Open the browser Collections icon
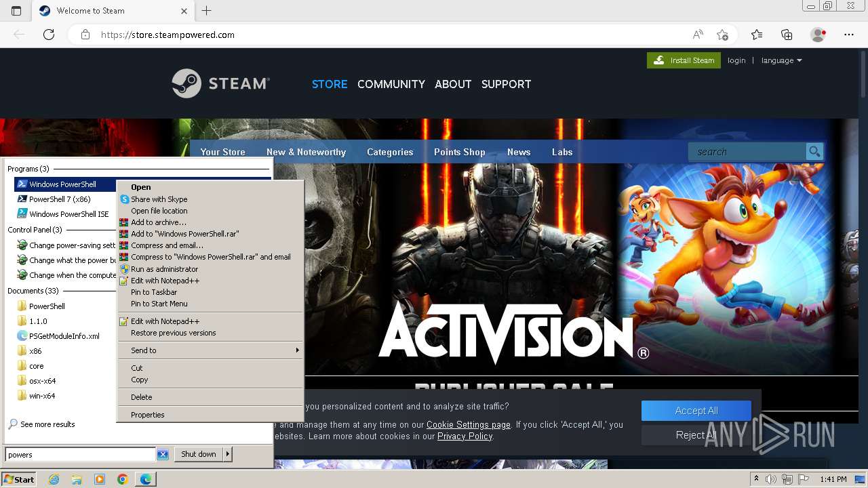The width and height of the screenshot is (868, 488). 787,35
